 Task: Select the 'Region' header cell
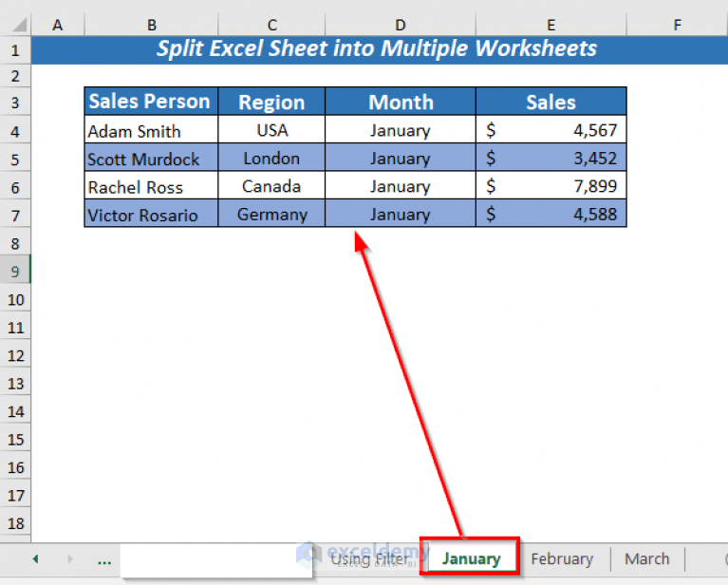[x=271, y=102]
